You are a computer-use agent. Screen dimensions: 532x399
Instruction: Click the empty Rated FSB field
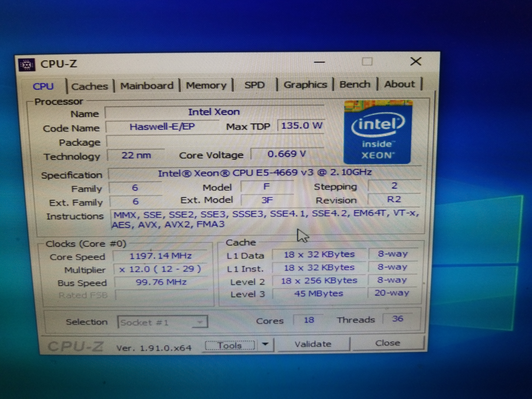point(162,295)
